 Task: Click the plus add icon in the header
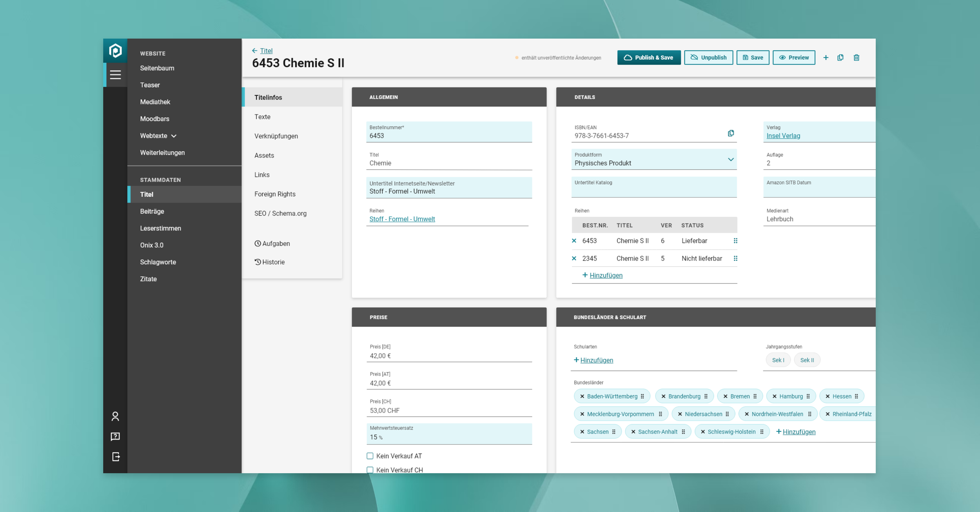[x=826, y=58]
